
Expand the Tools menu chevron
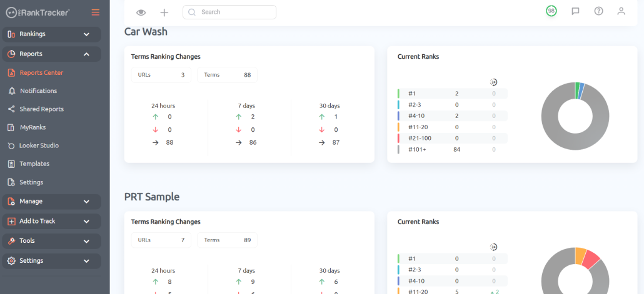point(86,241)
